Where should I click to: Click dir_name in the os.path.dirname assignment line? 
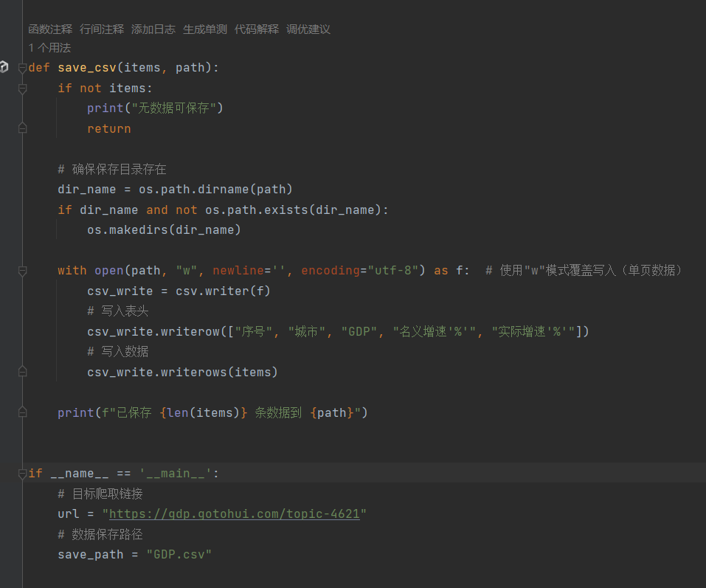[86, 190]
